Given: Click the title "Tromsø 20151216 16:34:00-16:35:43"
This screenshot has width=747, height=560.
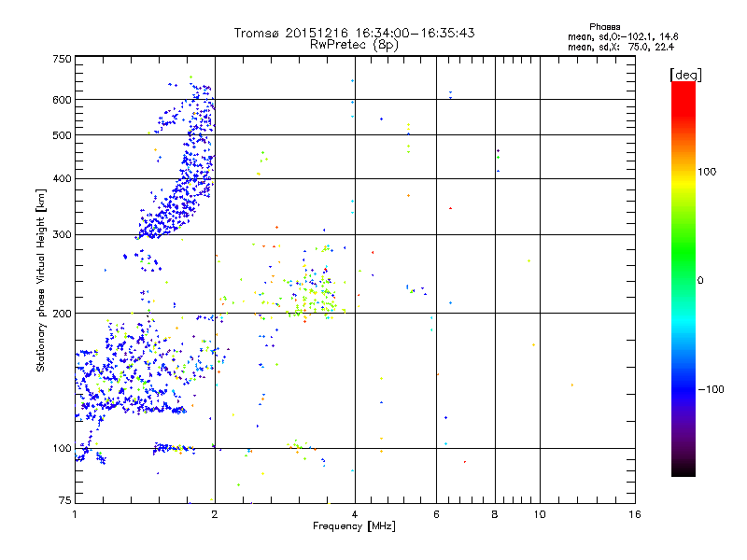Looking at the screenshot, I should click(354, 33).
